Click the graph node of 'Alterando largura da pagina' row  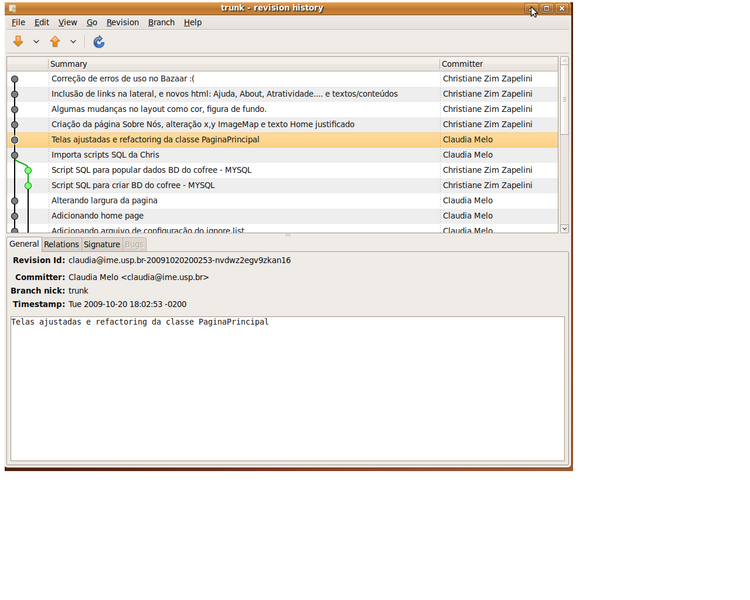coord(15,201)
